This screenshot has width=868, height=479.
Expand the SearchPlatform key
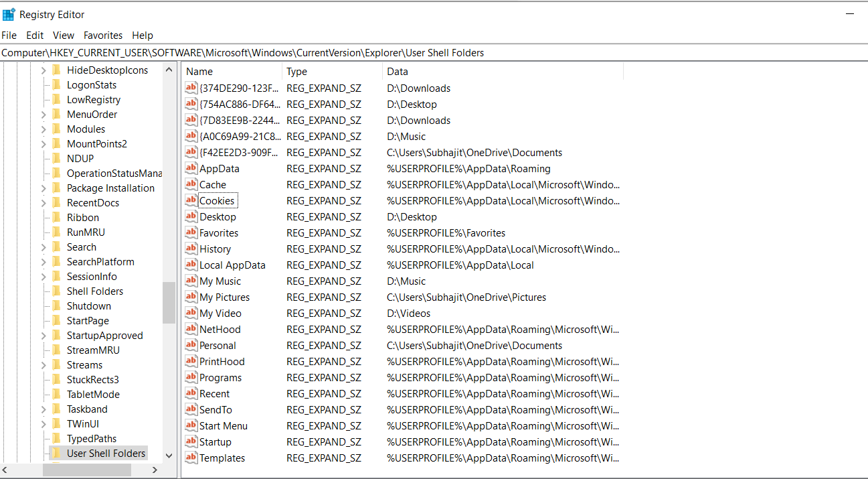click(44, 262)
